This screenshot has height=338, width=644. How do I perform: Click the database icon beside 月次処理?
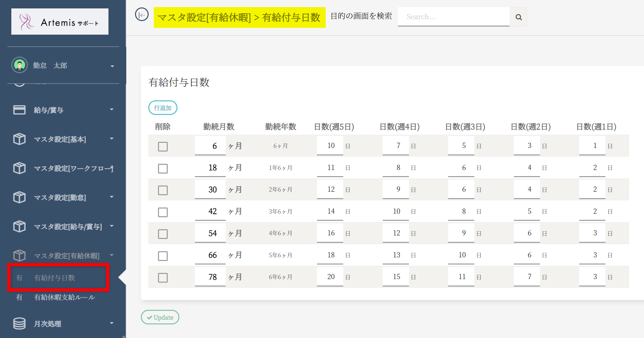tap(19, 323)
